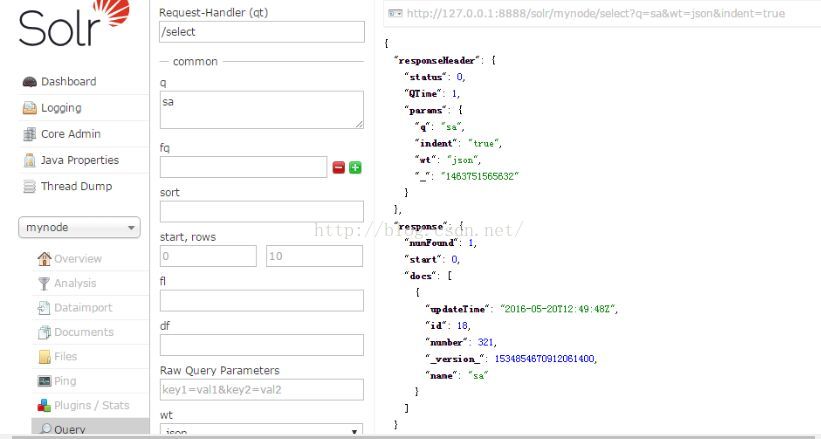821x439 pixels.
Task: Open the wt response format dropdown
Action: point(261,431)
